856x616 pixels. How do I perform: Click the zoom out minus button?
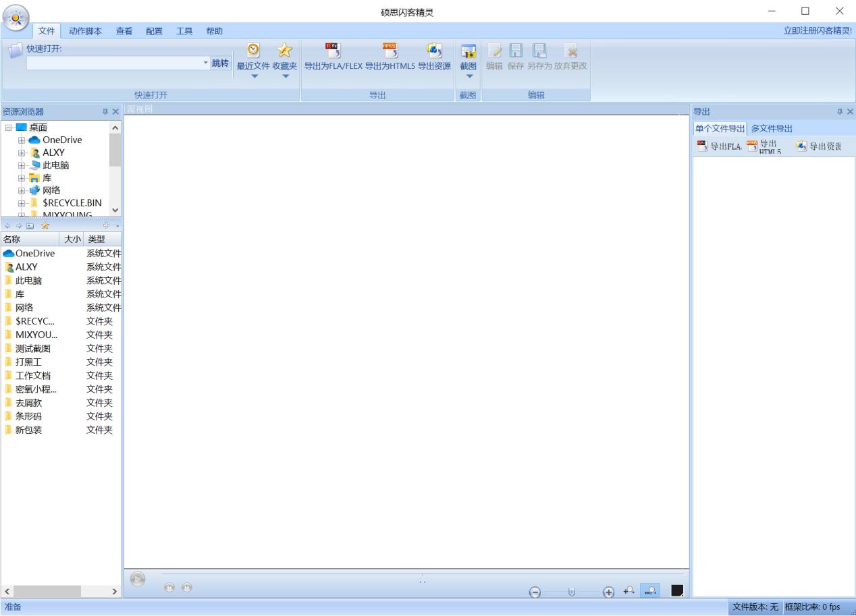535,592
